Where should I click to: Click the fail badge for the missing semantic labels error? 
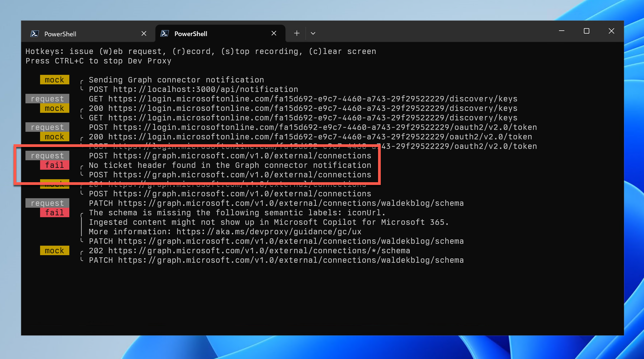click(54, 212)
